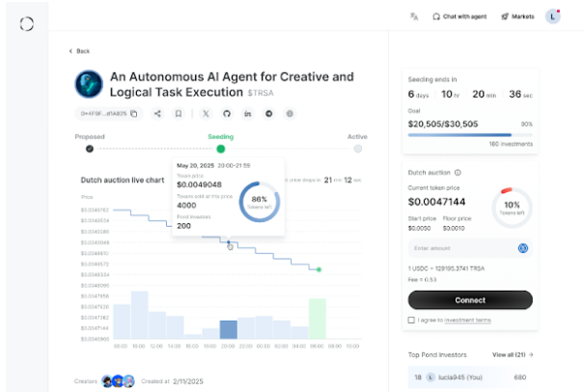
Task: Click the Connect button
Action: (470, 300)
